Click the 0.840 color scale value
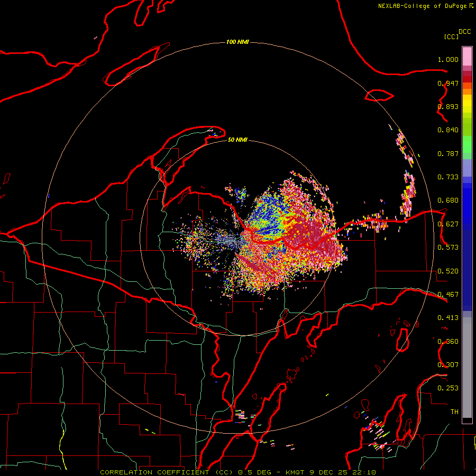This screenshot has width=476, height=476. click(x=448, y=130)
